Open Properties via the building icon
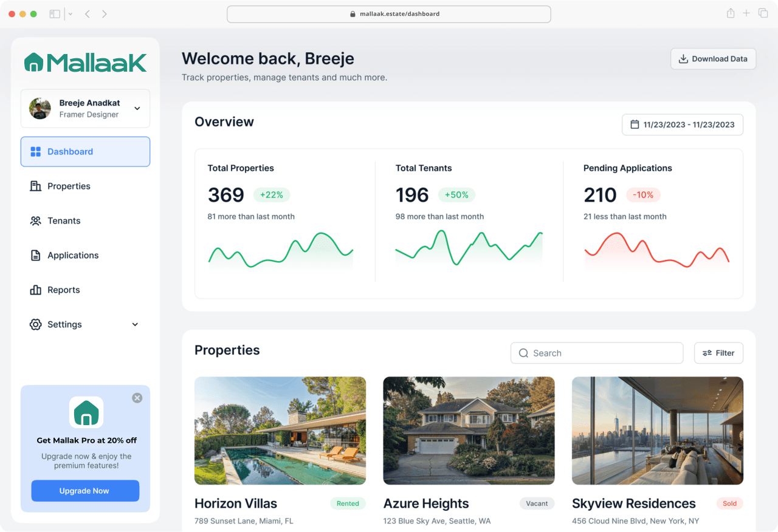778x532 pixels. click(x=35, y=186)
